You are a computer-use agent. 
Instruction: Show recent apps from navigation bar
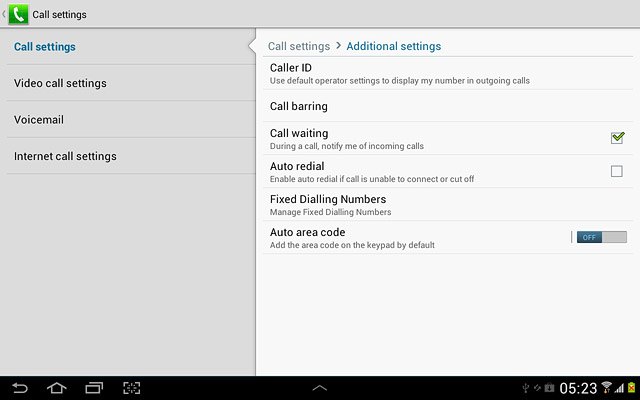(94, 388)
